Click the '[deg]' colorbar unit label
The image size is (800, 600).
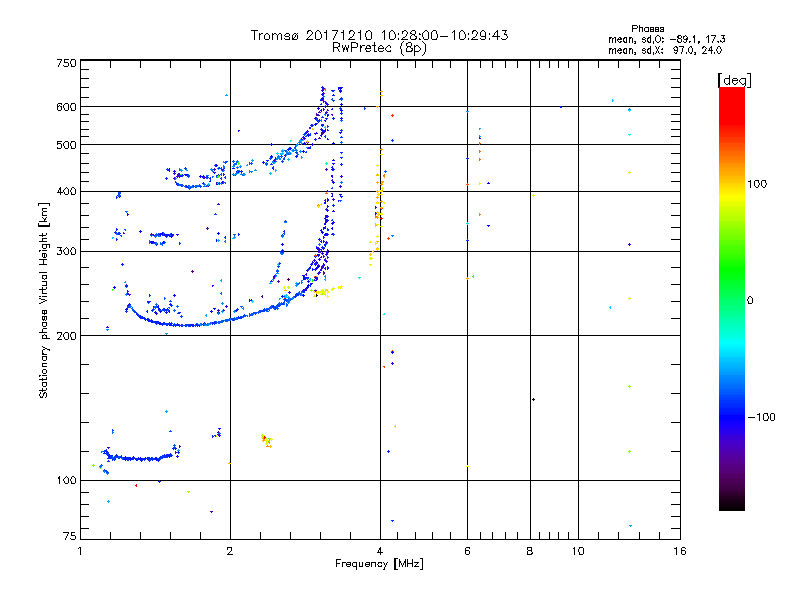pyautogui.click(x=734, y=80)
